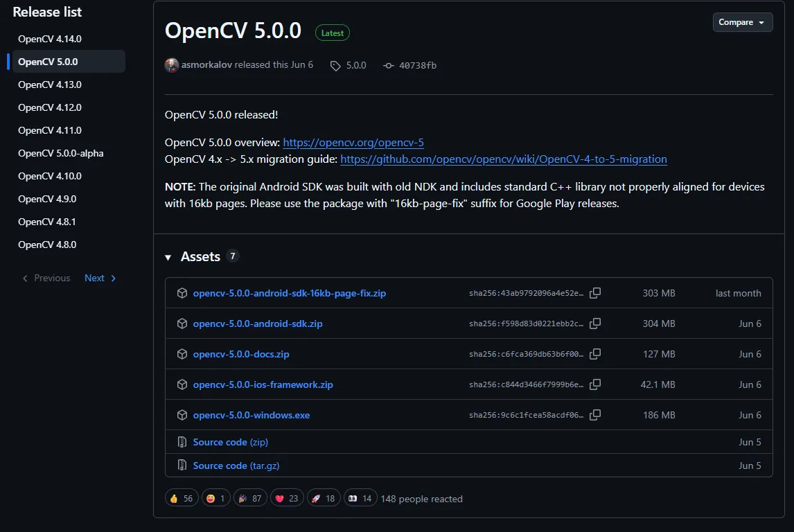Download opencv-5.0.0-android-sdk.zip
Viewport: 794px width, 532px height.
257,323
